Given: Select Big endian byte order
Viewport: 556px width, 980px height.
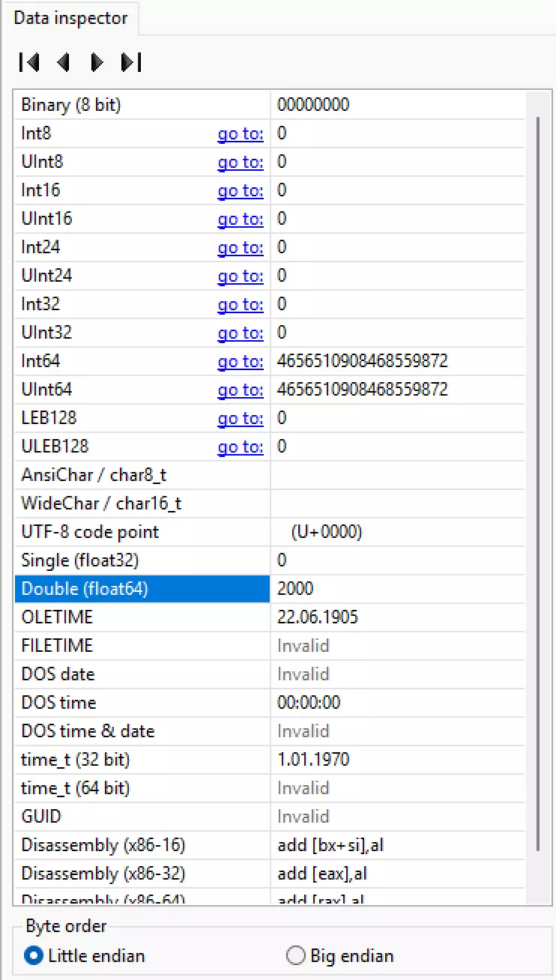Looking at the screenshot, I should [x=297, y=956].
